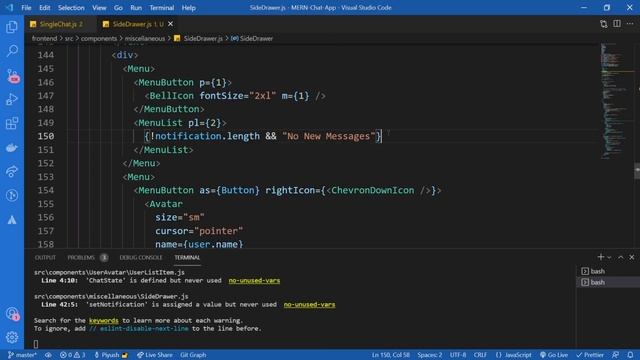640x360 pixels.
Task: Click the keywords link in terminal
Action: tap(104, 320)
